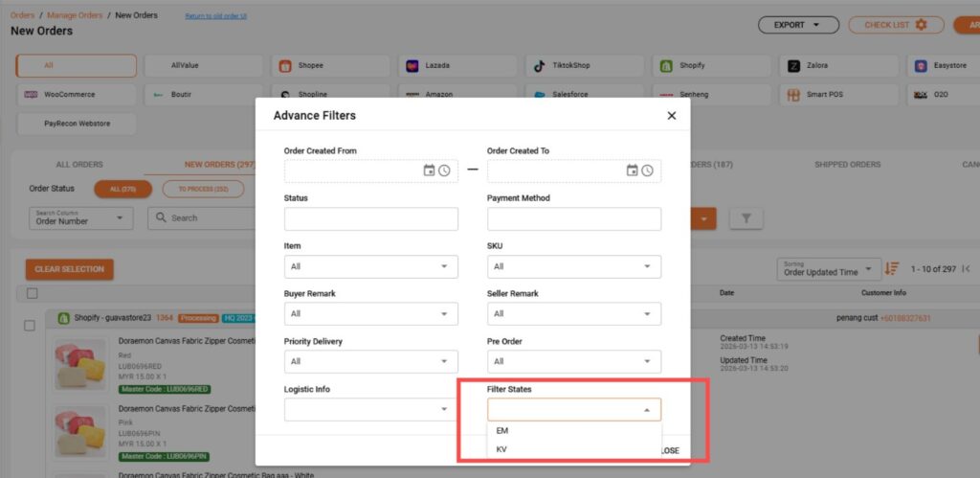
Task: Click the Order Created From field
Action: [370, 171]
